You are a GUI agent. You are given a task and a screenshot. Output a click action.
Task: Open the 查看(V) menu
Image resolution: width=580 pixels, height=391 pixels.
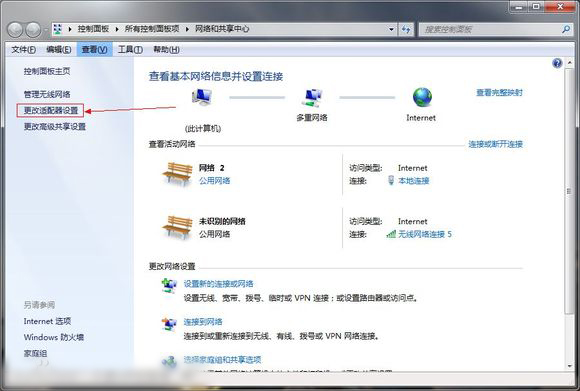[94, 50]
